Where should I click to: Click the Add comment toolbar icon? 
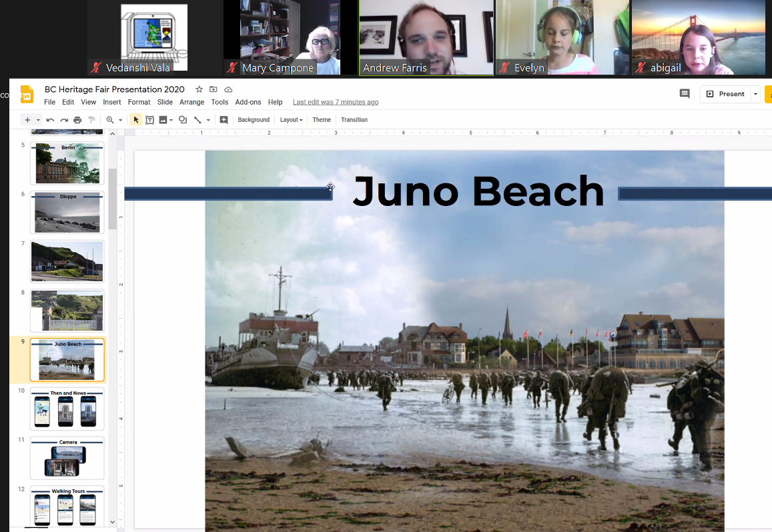tap(224, 120)
